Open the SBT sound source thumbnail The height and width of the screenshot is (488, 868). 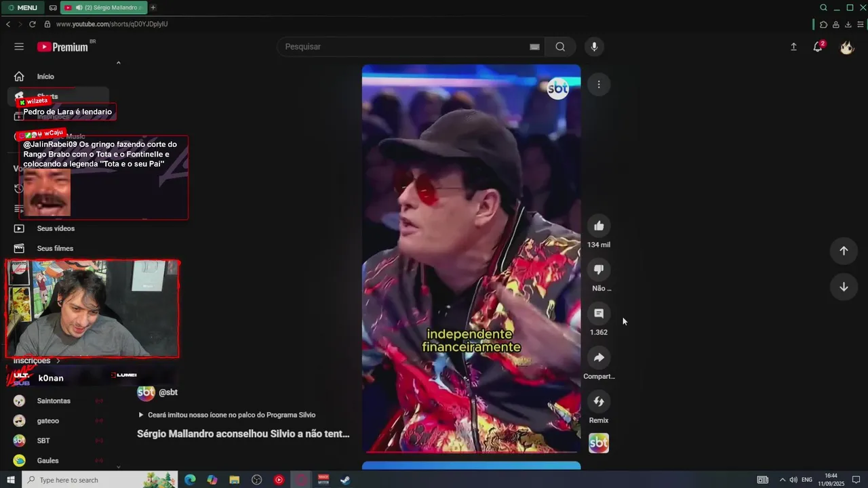click(599, 443)
